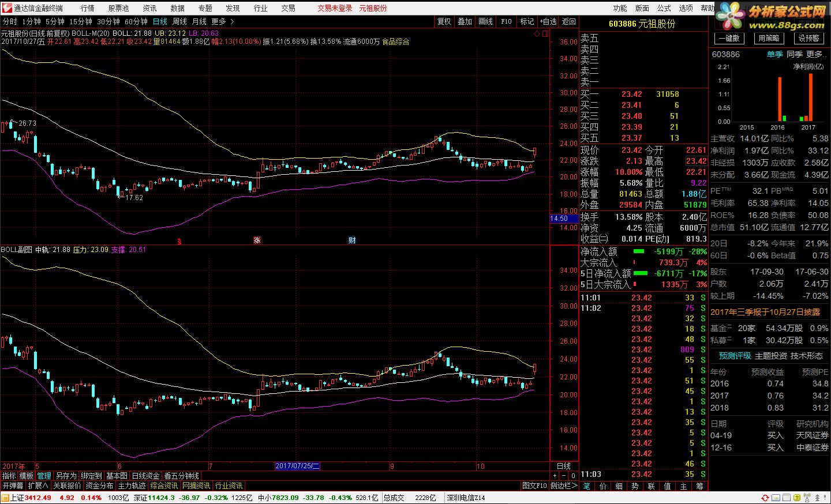Open 指标 indicator dropdown
Screen dimensions: 831x504
(9, 476)
